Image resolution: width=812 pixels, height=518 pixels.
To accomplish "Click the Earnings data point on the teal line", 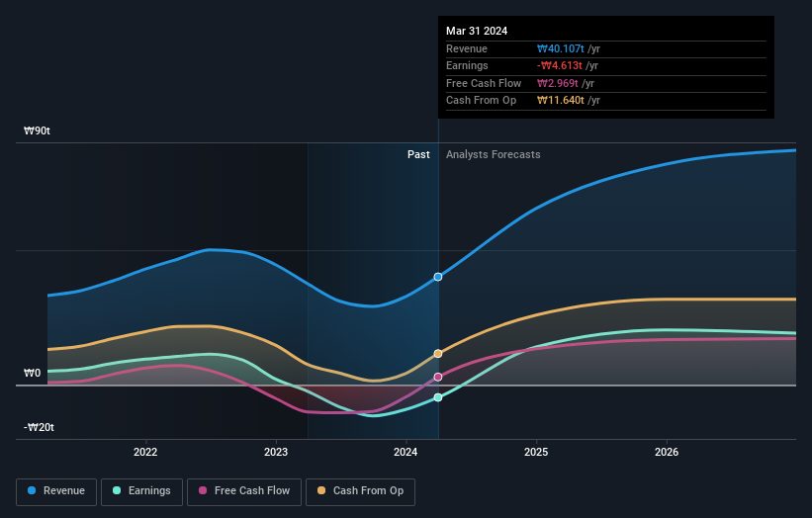I will (x=438, y=397).
